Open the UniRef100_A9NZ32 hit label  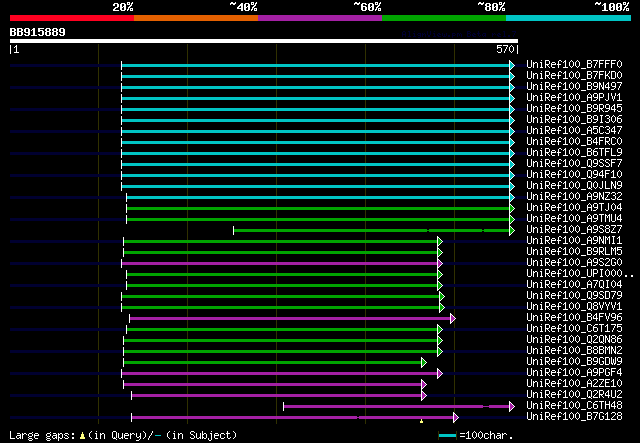[574, 197]
